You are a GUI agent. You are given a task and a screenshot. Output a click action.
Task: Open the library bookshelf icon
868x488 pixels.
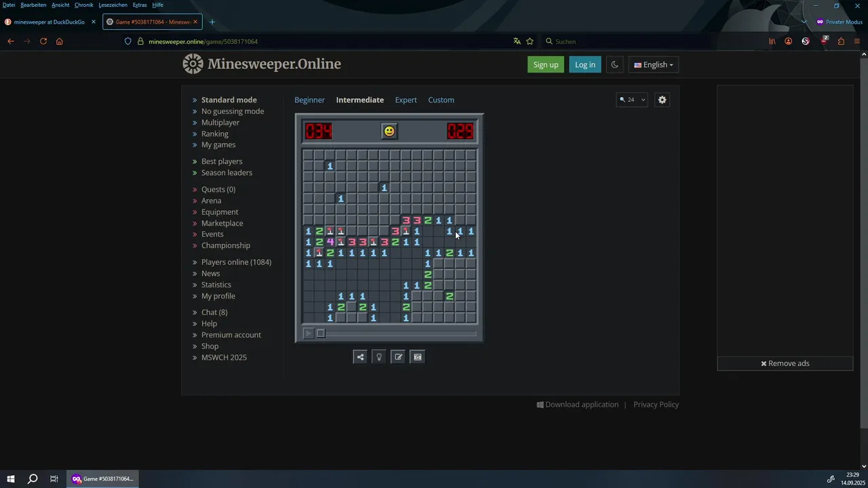coord(772,41)
